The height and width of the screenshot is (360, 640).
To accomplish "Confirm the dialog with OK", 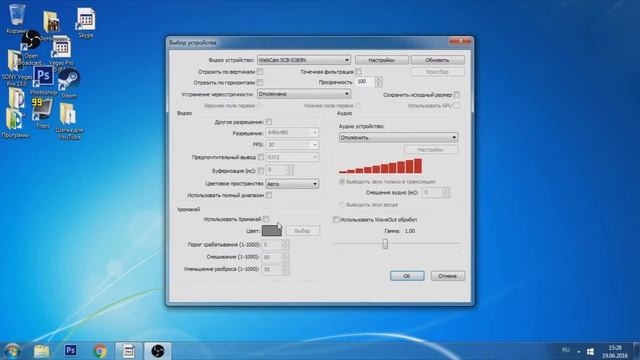I will click(407, 276).
